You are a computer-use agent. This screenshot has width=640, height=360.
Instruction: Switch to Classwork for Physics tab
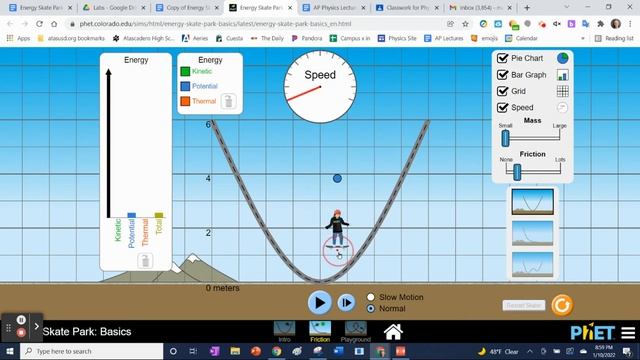(x=407, y=7)
